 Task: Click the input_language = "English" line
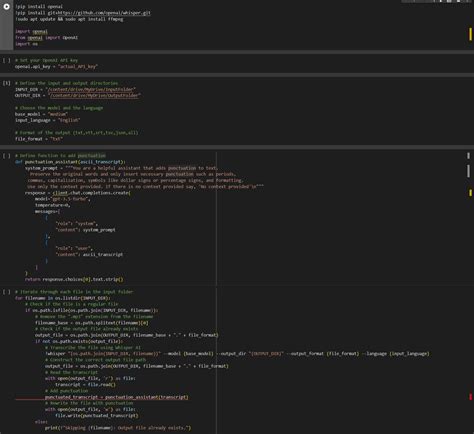(x=48, y=120)
